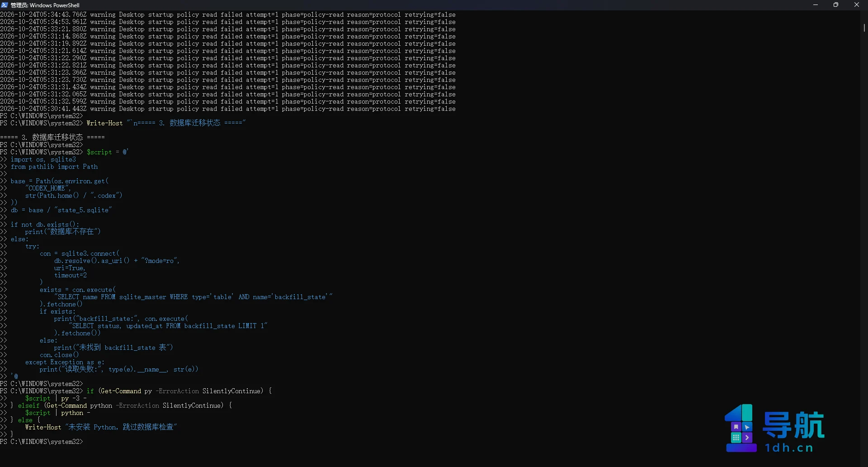Viewport: 868px width, 467px height.
Task: Click the 'if (Get-Command py' command line
Action: pos(136,391)
